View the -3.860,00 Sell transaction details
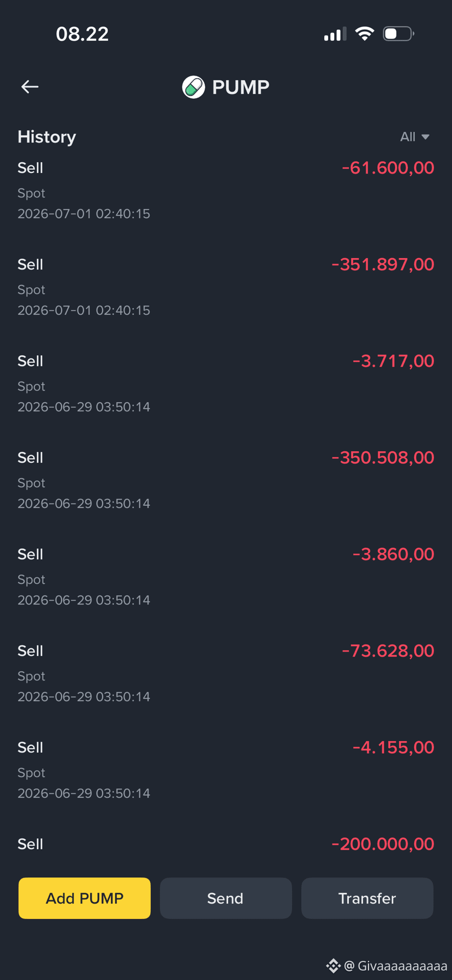 [x=226, y=577]
